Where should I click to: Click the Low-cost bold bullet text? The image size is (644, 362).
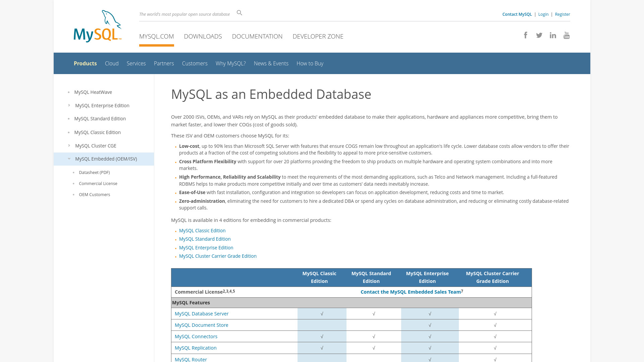tap(189, 146)
